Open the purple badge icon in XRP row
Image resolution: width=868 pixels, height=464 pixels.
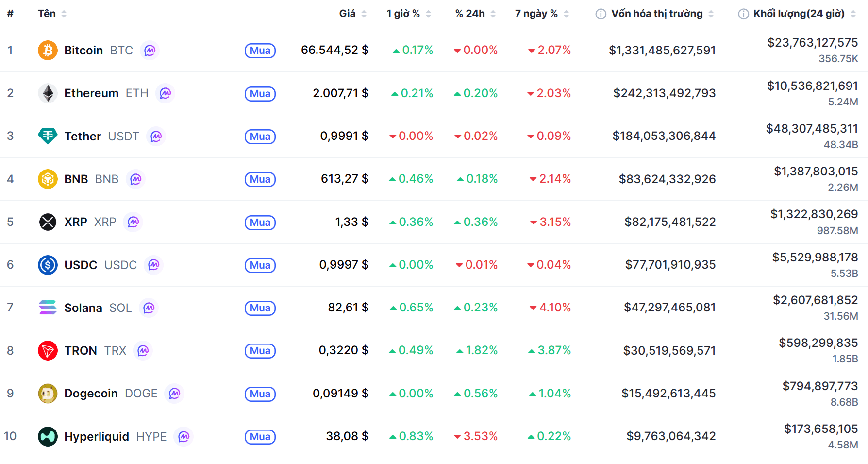point(134,222)
